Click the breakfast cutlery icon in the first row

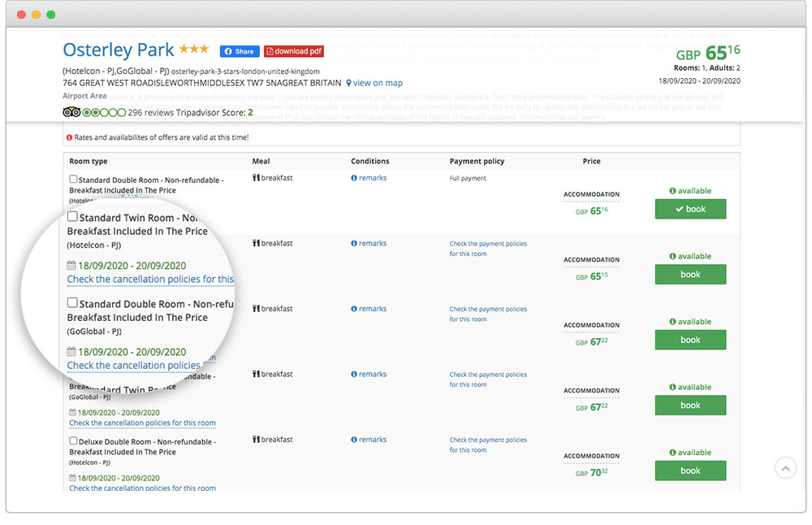click(256, 178)
